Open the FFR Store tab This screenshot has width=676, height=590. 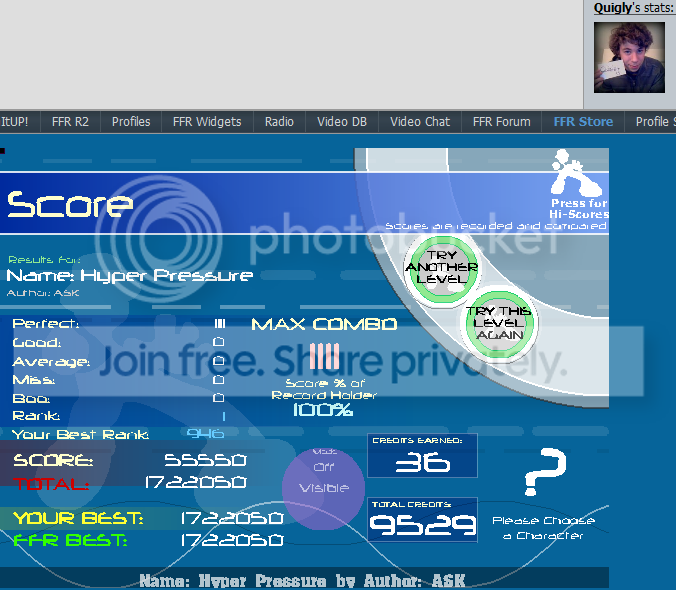point(583,122)
